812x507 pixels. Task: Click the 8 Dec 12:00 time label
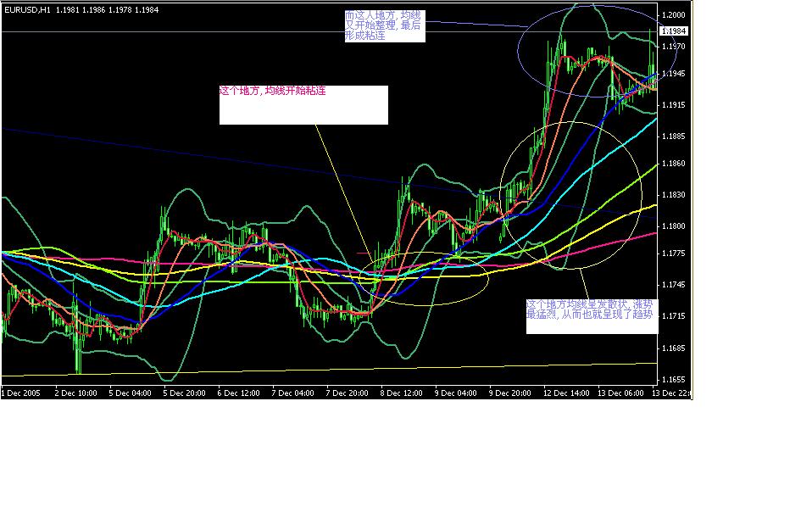coord(402,393)
